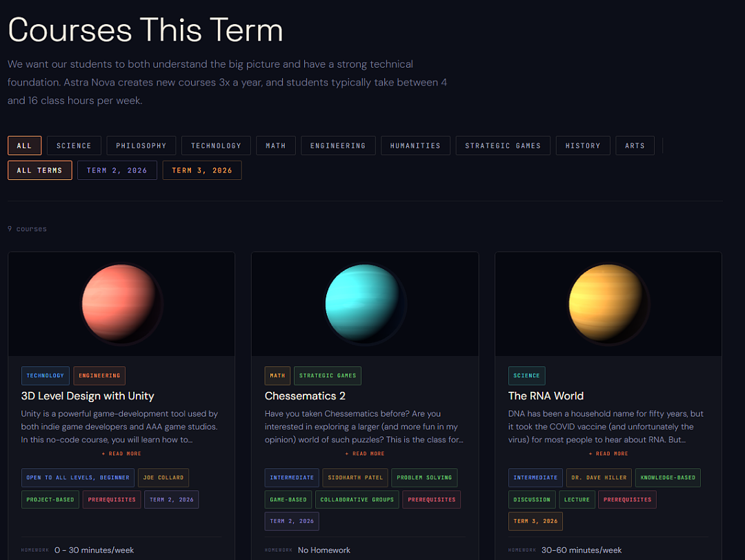Click the cyan planet Chessematics image
The height and width of the screenshot is (560, 745).
(x=365, y=304)
